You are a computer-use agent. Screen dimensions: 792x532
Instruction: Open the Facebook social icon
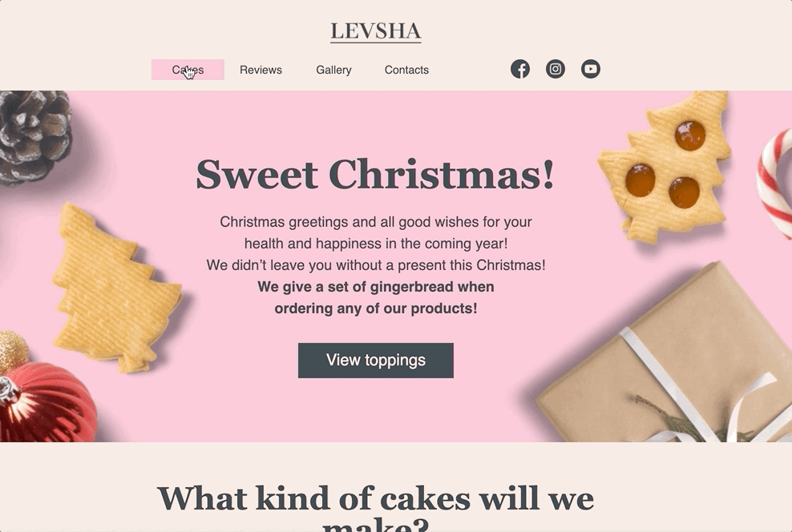click(519, 69)
